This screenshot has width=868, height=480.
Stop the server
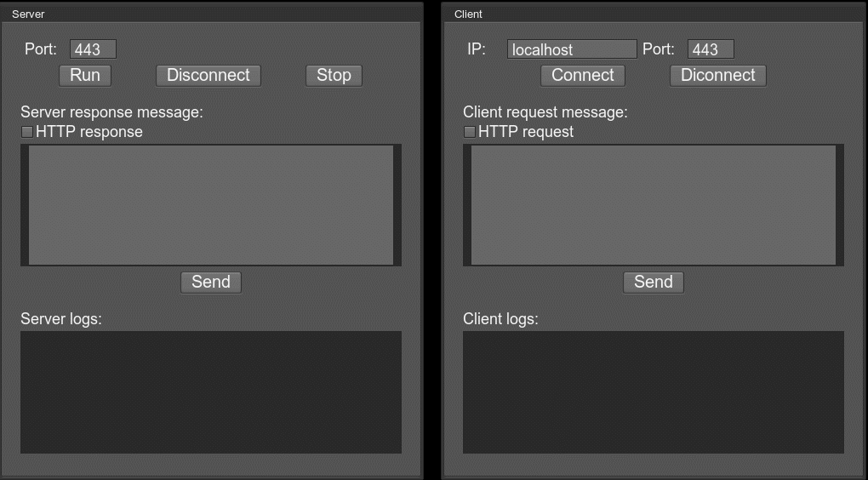(334, 76)
